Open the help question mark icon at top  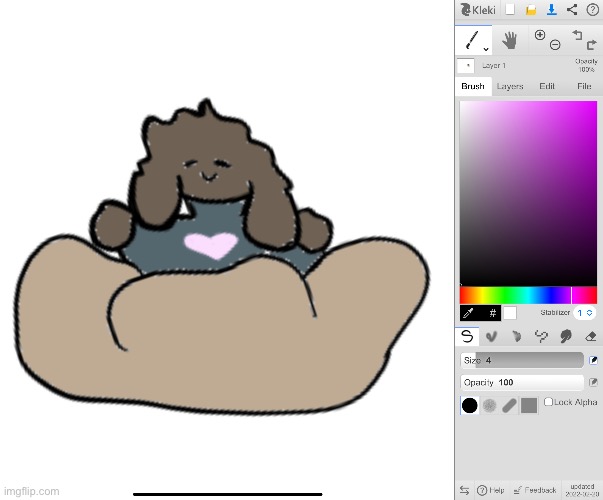[592, 10]
